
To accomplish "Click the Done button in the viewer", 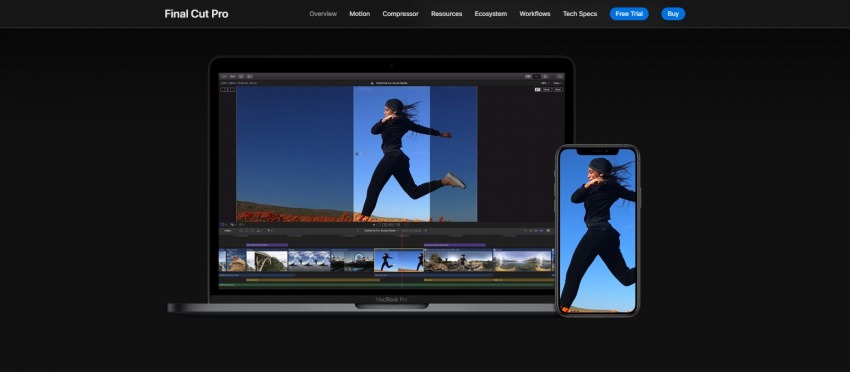I will point(558,89).
